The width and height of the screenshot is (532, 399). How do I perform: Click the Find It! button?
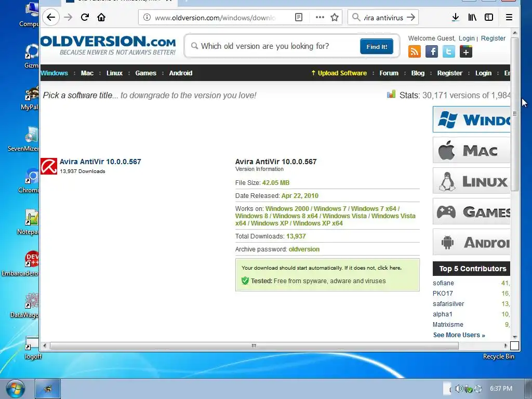(x=377, y=46)
